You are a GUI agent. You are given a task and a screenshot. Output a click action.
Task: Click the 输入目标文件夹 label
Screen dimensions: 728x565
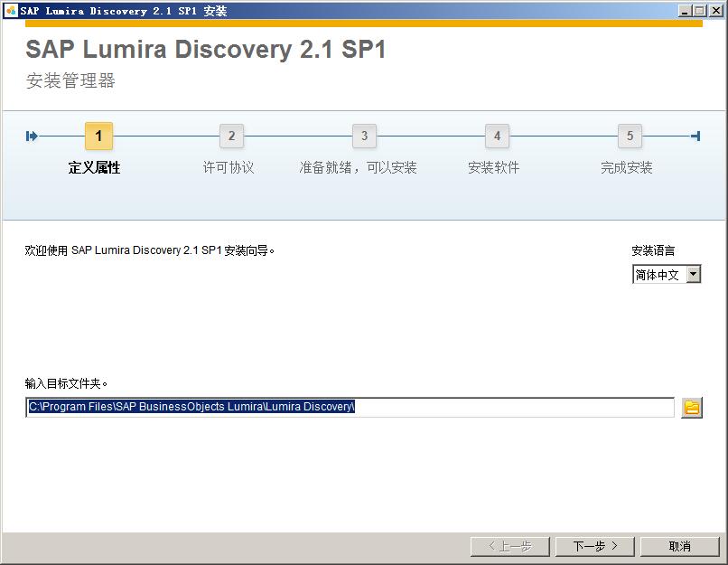66,384
